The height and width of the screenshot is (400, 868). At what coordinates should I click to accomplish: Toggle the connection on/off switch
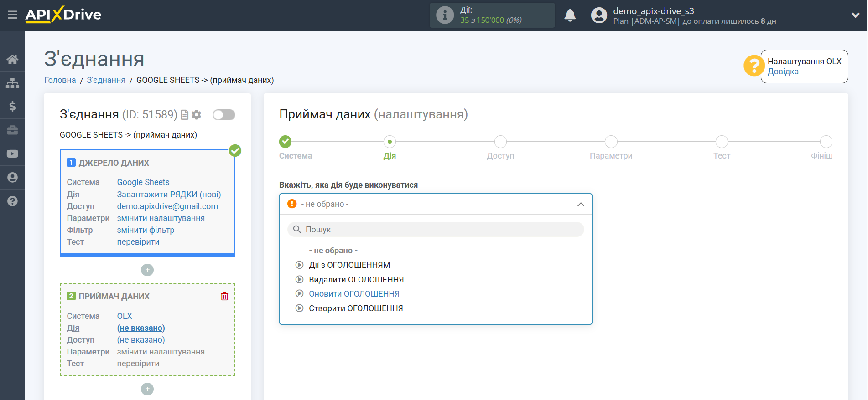click(x=224, y=115)
